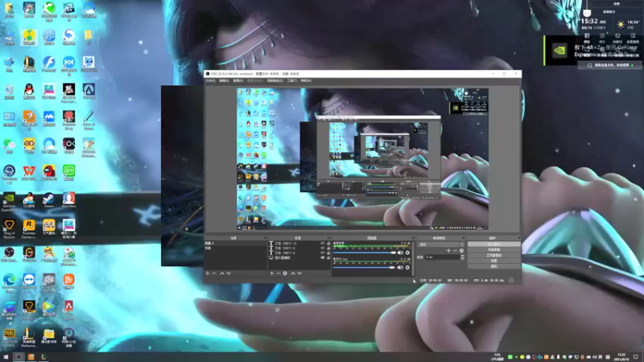Viewport: 644px width, 362px height.
Task: Pop out the Audio Mixer dock header icon
Action: tap(412, 238)
